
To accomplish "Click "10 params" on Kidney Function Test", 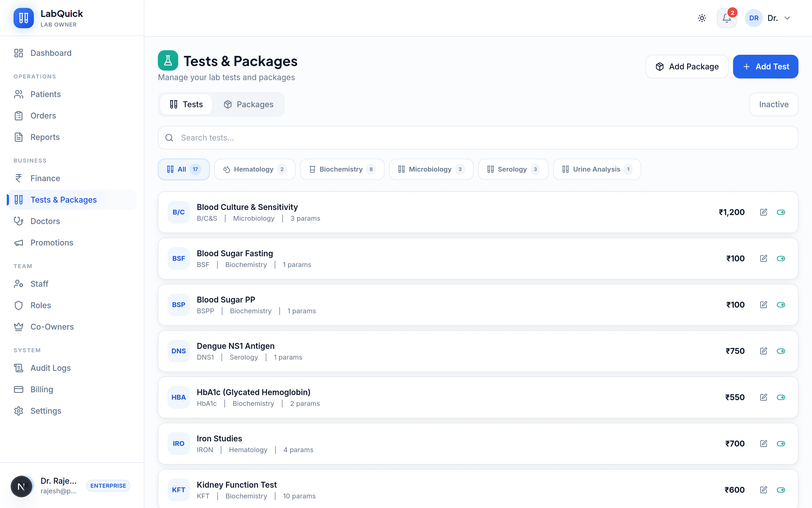I will pos(299,496).
